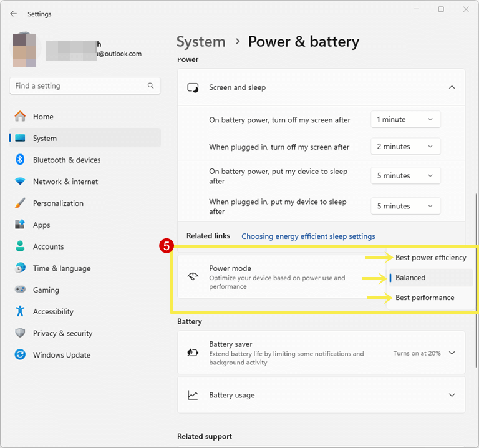Click the Home house icon

click(20, 116)
